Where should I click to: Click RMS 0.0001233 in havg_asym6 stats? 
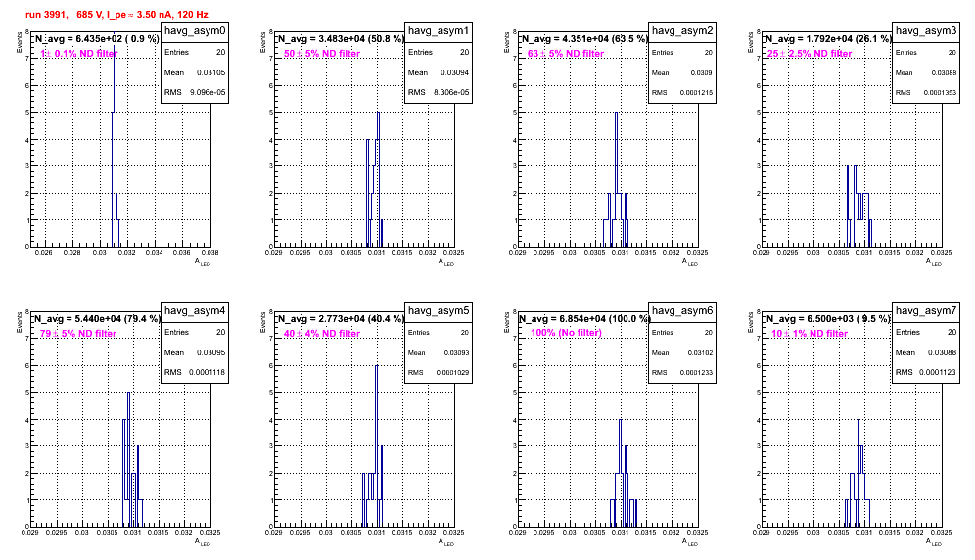682,373
